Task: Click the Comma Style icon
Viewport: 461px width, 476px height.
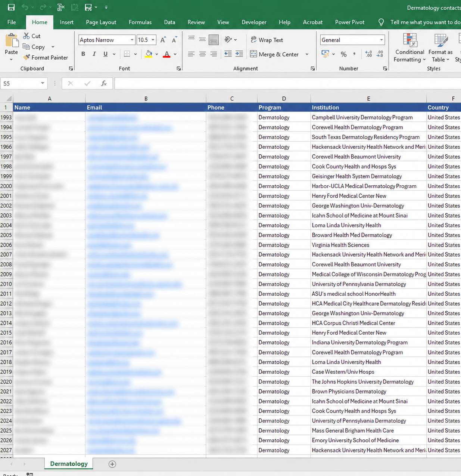Action: pos(354,54)
